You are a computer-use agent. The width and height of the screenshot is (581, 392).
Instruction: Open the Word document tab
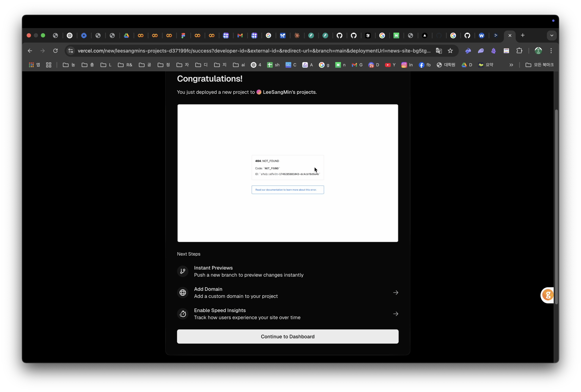tap(481, 35)
